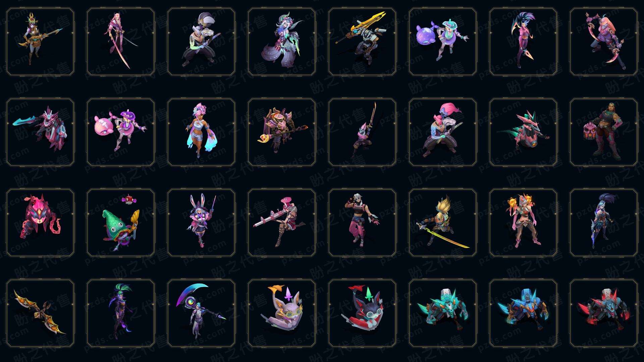
Task: Open the tan girl with gradient sleeves tile
Action: (201, 132)
